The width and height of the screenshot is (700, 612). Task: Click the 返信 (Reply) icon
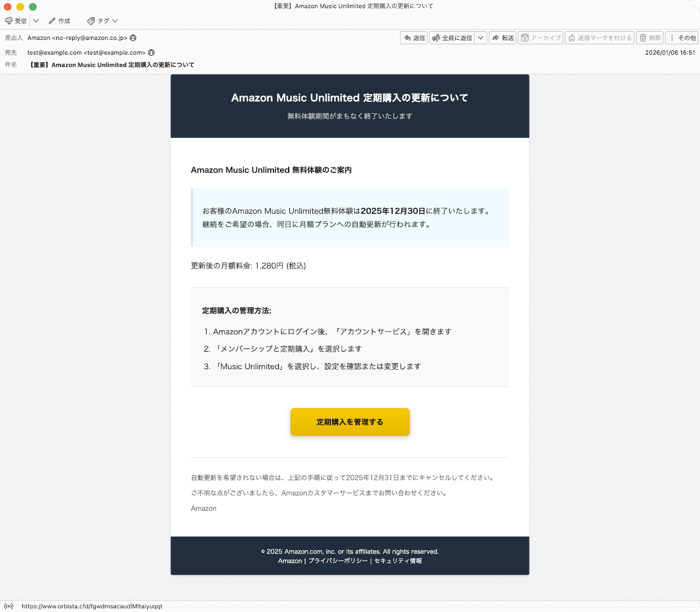click(x=414, y=38)
